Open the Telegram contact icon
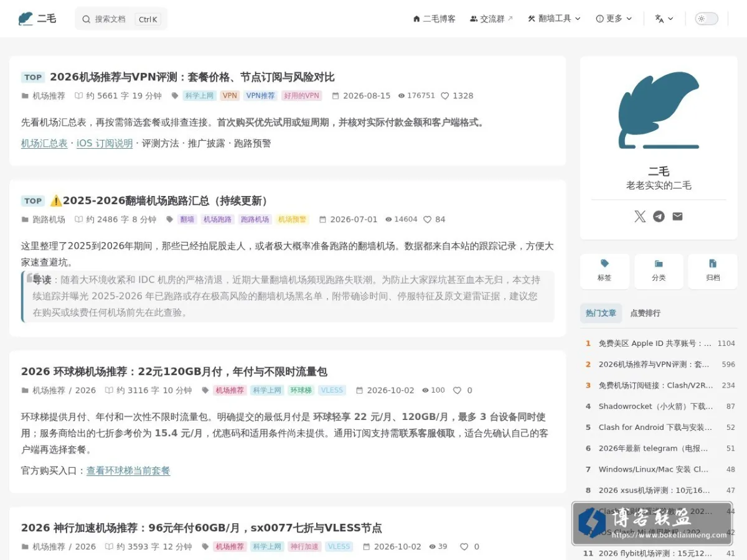Screen dimensions: 747x560 coord(659,217)
